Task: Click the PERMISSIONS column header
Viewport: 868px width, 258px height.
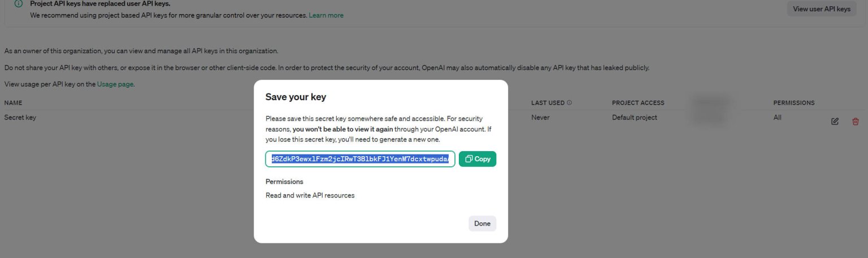Action: 793,103
